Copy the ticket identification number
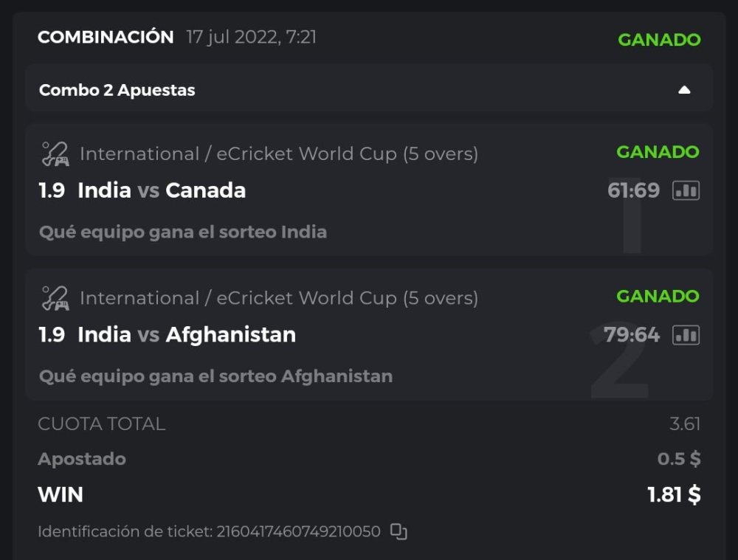This screenshot has height=560, width=738. 399,531
